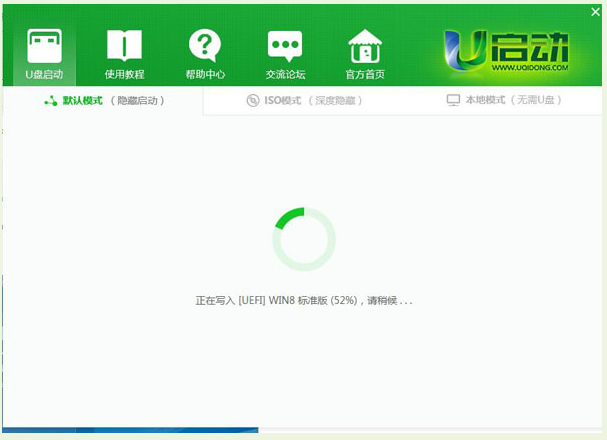Click the green circular progress spinner
The image size is (607, 440).
point(303,239)
